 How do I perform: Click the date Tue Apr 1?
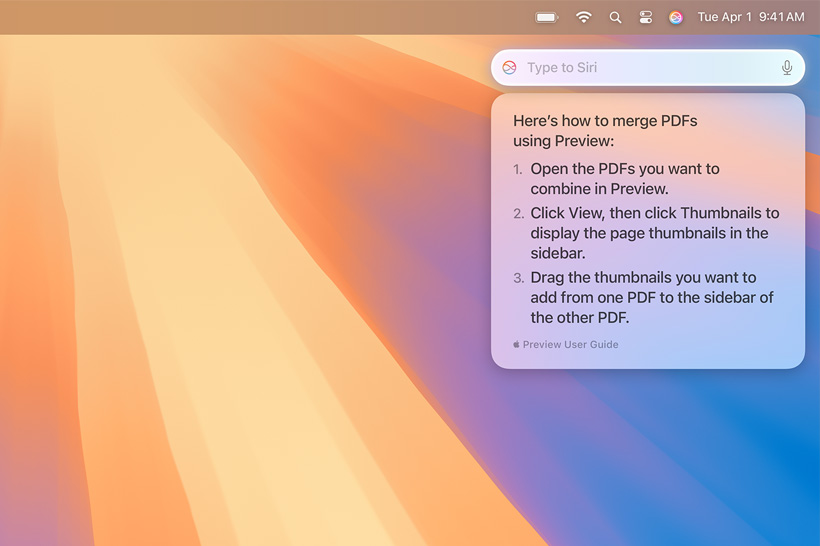coord(723,17)
